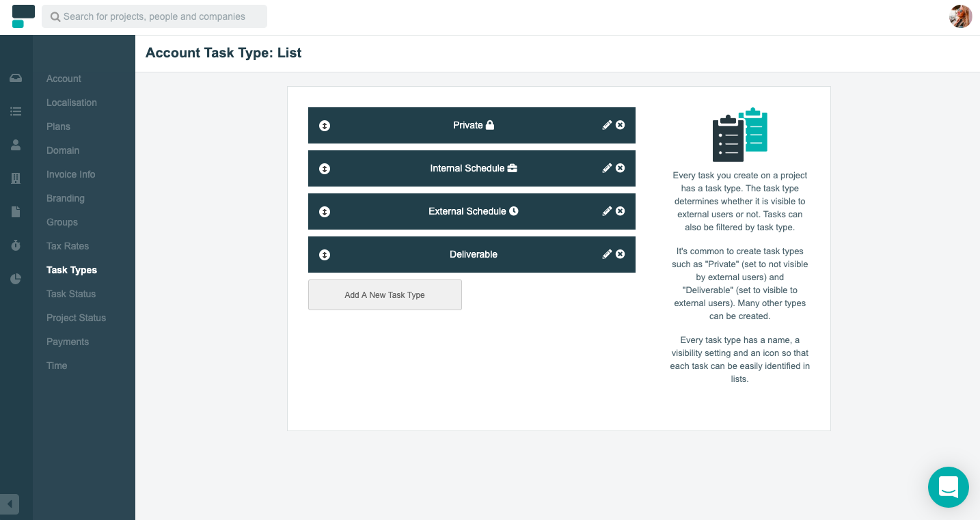Click the clipboard illustration in the help panel
The height and width of the screenshot is (520, 980).
click(740, 135)
